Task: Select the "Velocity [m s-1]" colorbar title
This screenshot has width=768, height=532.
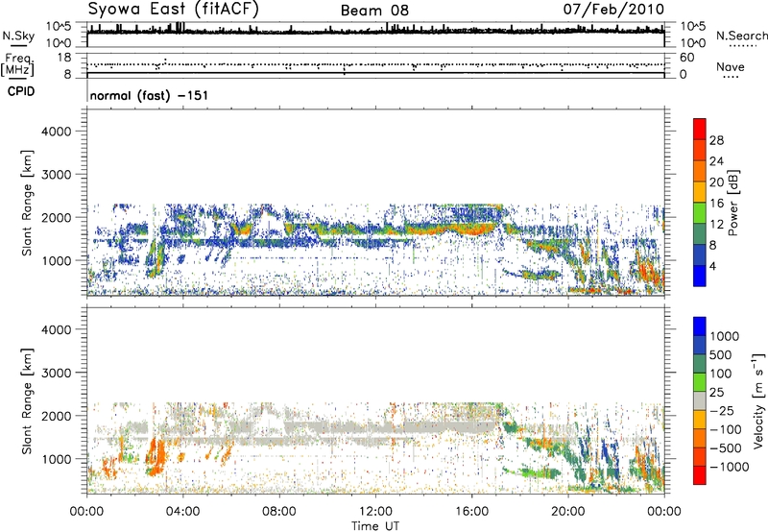Action: (758, 400)
